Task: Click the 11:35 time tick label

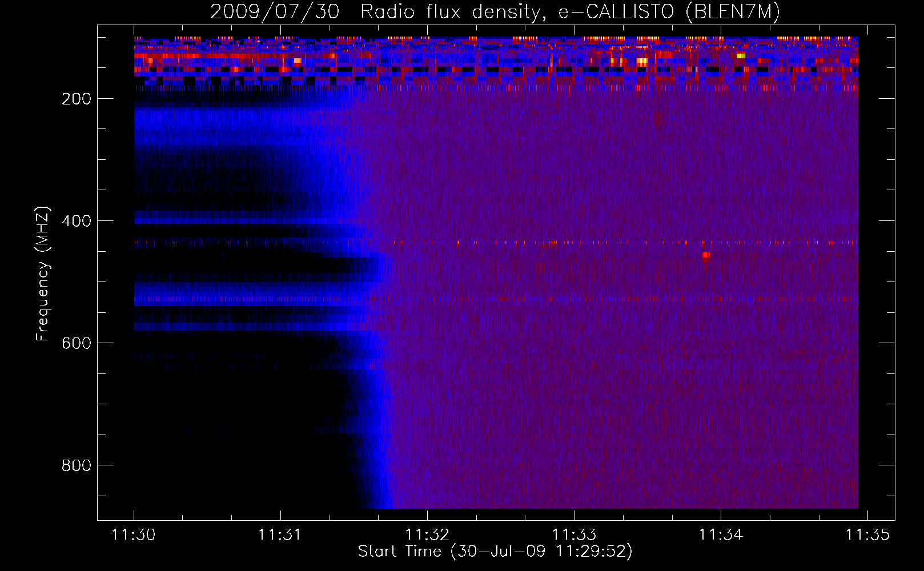Action: [x=867, y=534]
